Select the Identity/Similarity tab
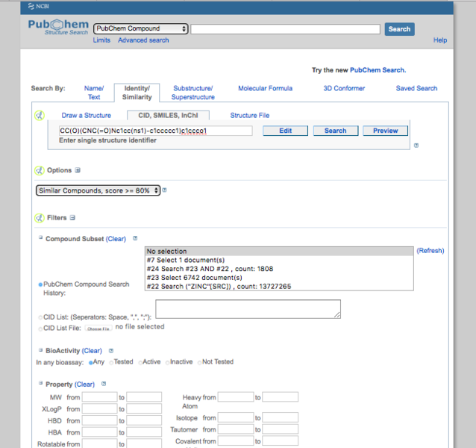This screenshot has width=476, height=448. tap(137, 93)
